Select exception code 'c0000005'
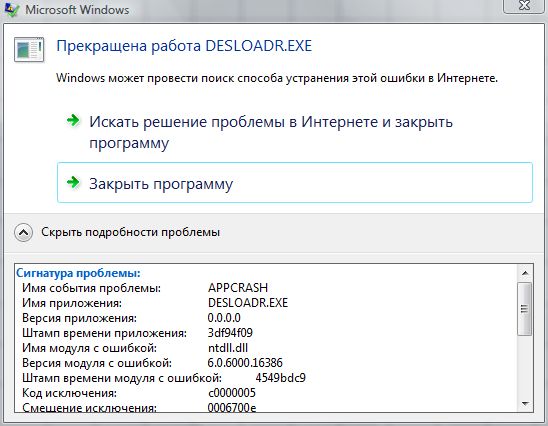The width and height of the screenshot is (548, 426). (232, 393)
